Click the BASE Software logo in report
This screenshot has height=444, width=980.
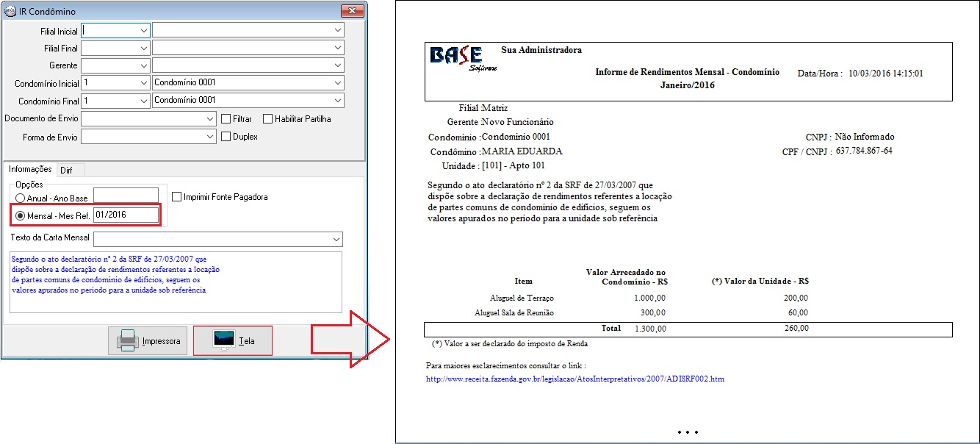pos(455,57)
